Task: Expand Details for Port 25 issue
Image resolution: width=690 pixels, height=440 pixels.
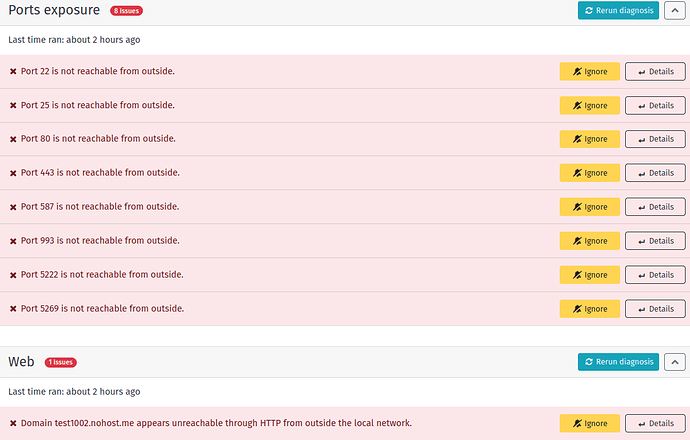Action: [655, 106]
